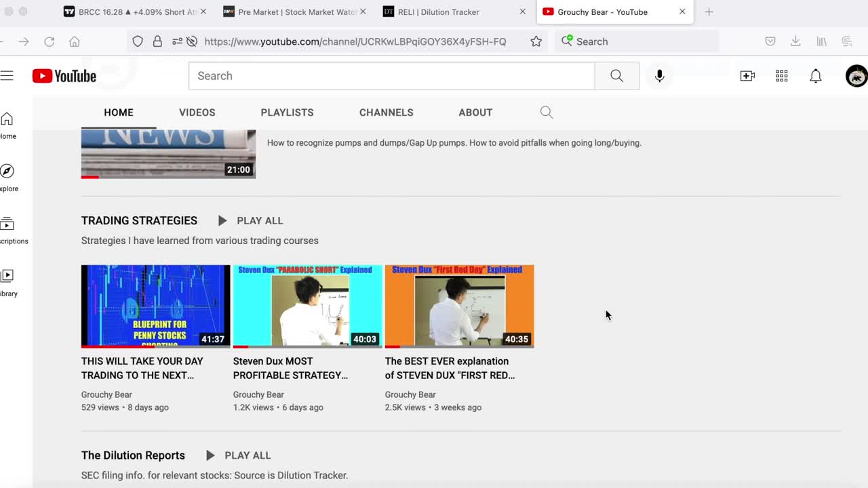Switch to the BRCC Short browser tab
This screenshot has width=868, height=488.
click(x=136, y=12)
